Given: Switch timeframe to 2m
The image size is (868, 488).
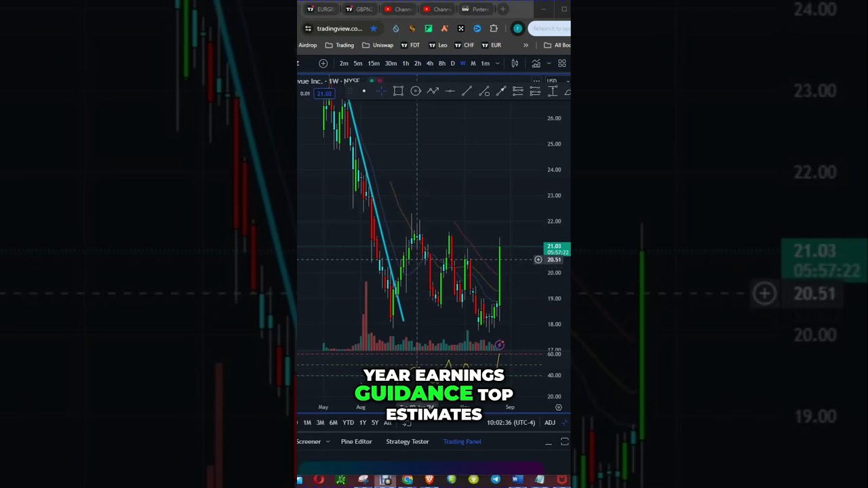Looking at the screenshot, I should [344, 64].
